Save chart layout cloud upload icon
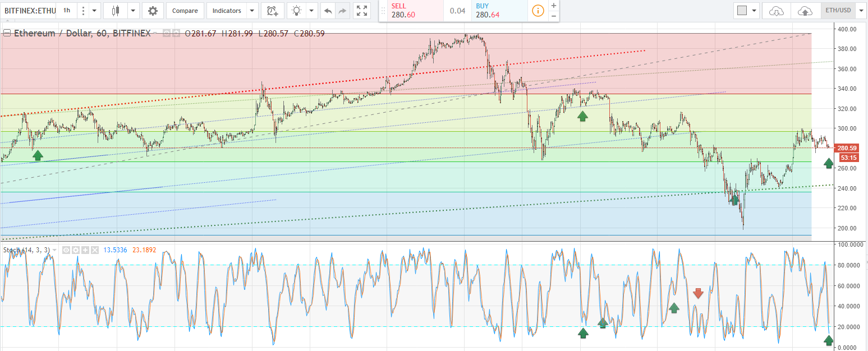This screenshot has height=351, width=868. coord(805,10)
